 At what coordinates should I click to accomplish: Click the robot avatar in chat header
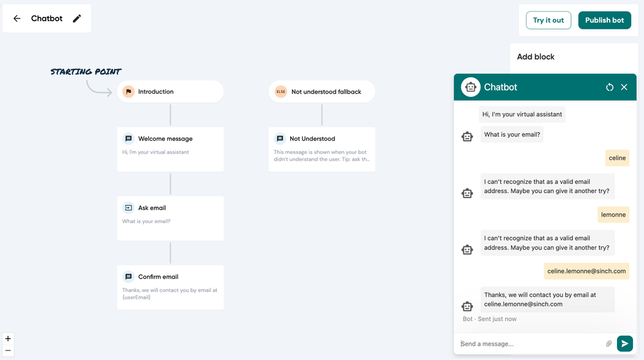coord(470,87)
